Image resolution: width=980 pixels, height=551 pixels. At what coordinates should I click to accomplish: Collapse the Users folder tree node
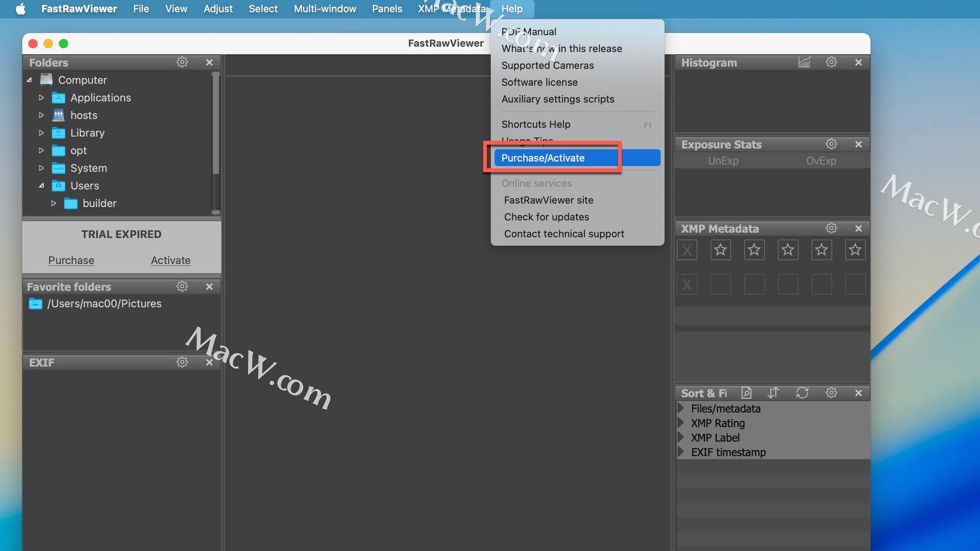pyautogui.click(x=41, y=186)
